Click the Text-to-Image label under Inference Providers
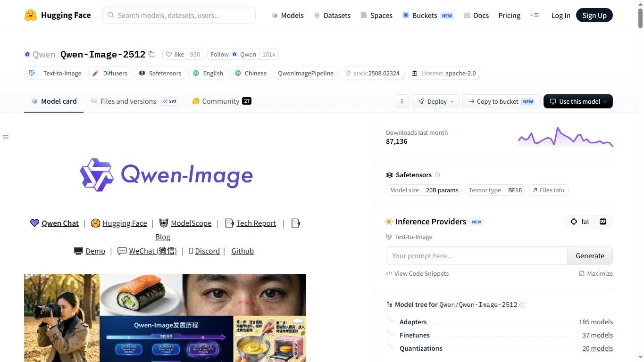The width and height of the screenshot is (644, 362). coord(409,237)
